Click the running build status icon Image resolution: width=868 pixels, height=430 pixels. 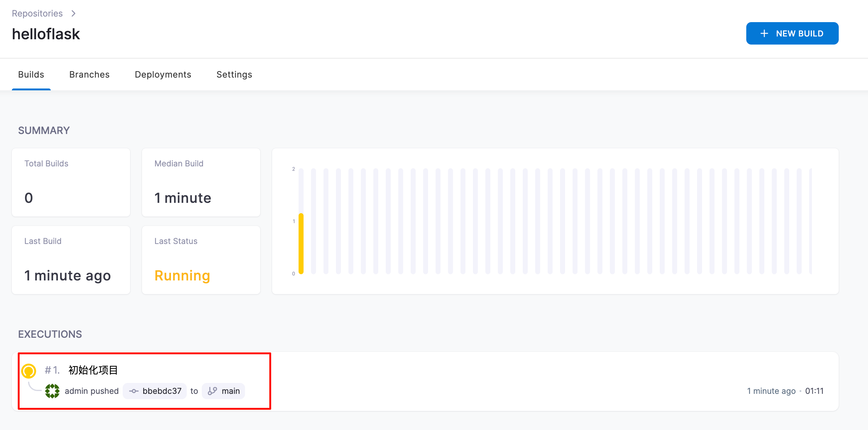[29, 371]
